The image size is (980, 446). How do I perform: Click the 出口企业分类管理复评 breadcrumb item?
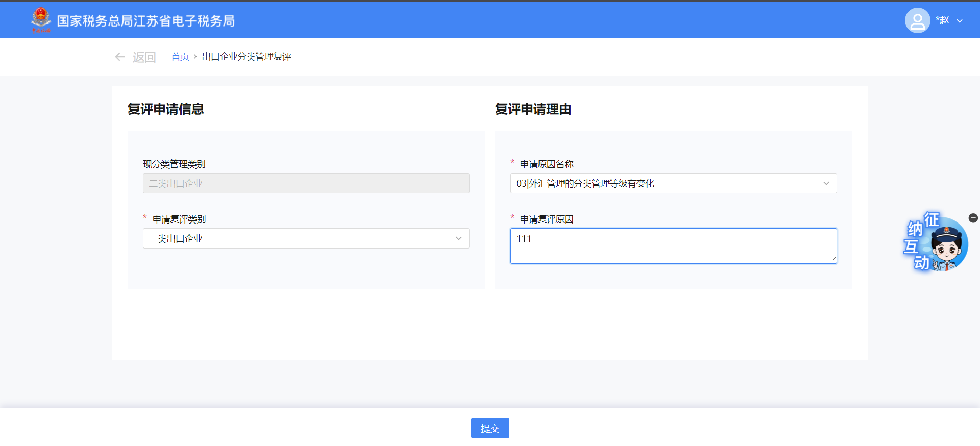pos(247,57)
